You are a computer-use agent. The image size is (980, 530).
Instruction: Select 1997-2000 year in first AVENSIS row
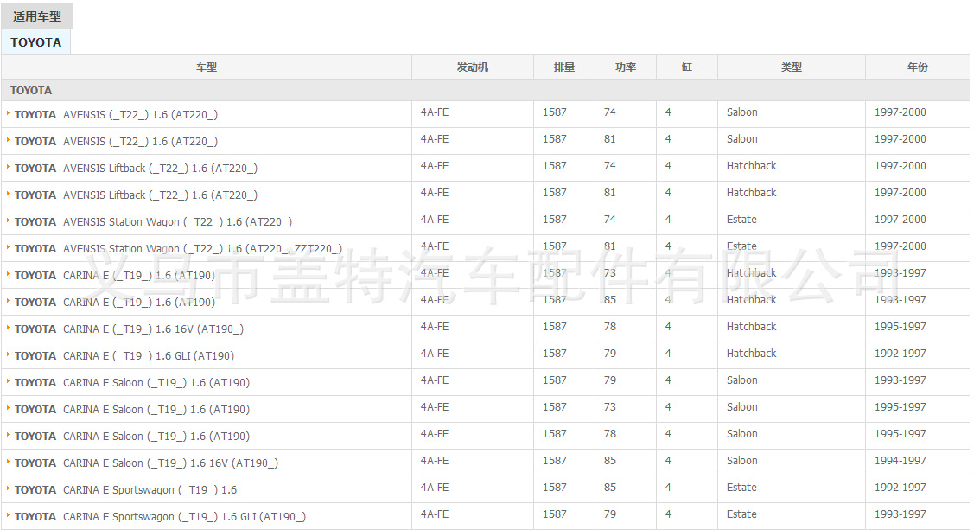pos(900,112)
